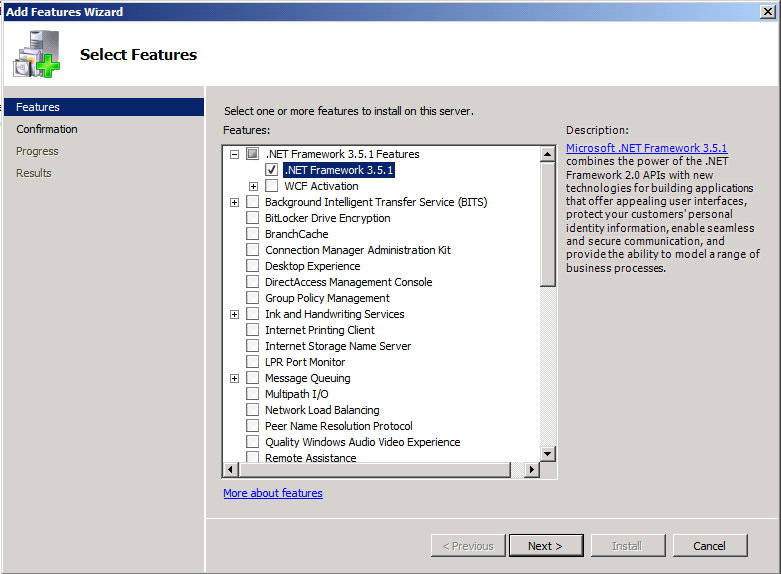Select the BranchCache row label
This screenshot has width=781, height=574.
[297, 234]
